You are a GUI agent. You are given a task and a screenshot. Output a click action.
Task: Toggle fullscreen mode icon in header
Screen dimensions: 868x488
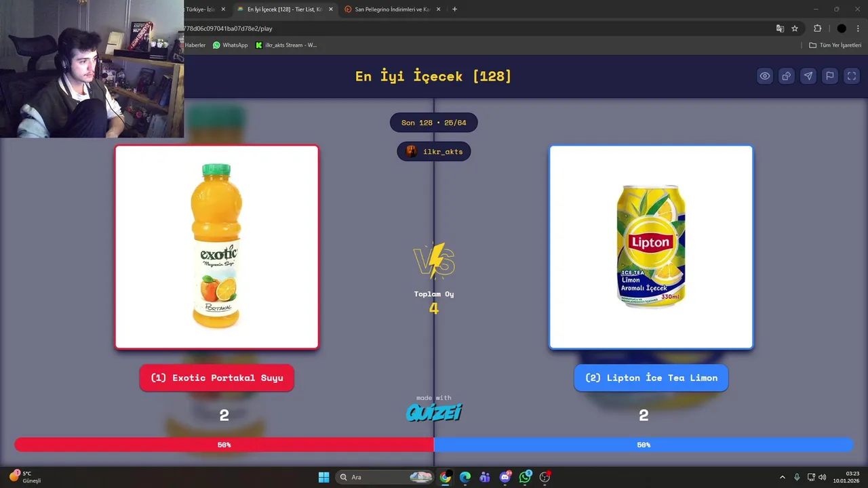click(852, 76)
